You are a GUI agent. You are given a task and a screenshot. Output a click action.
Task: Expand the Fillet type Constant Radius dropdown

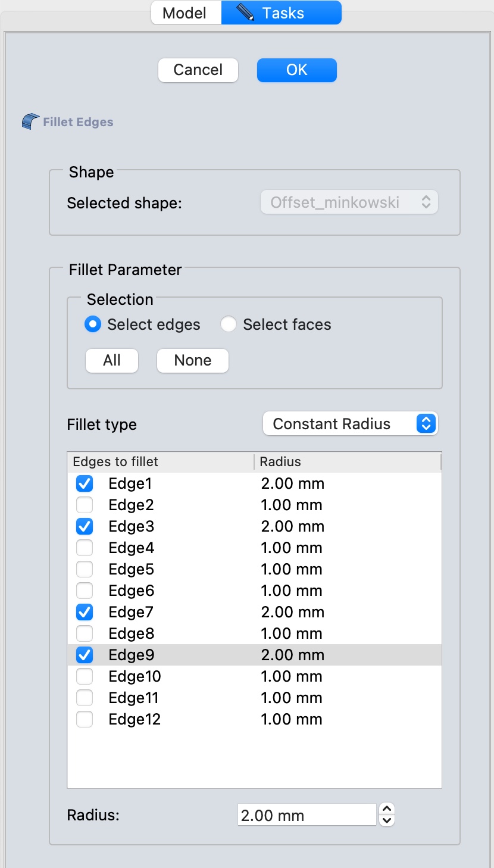[350, 424]
